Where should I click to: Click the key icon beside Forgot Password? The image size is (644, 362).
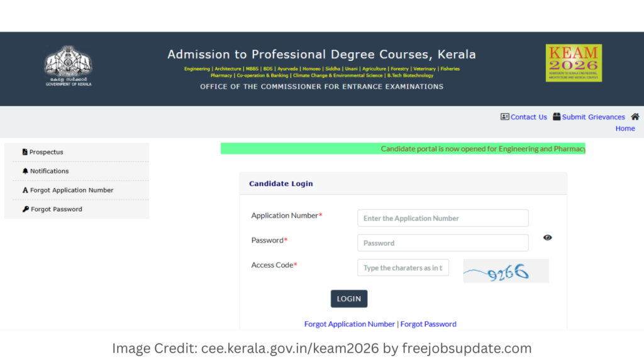[25, 209]
